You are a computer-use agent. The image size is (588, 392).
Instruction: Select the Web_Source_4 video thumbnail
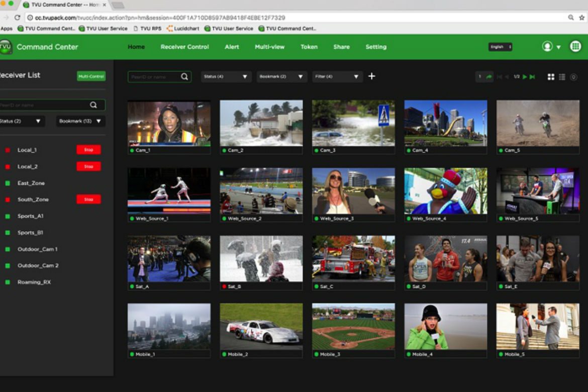[445, 191]
